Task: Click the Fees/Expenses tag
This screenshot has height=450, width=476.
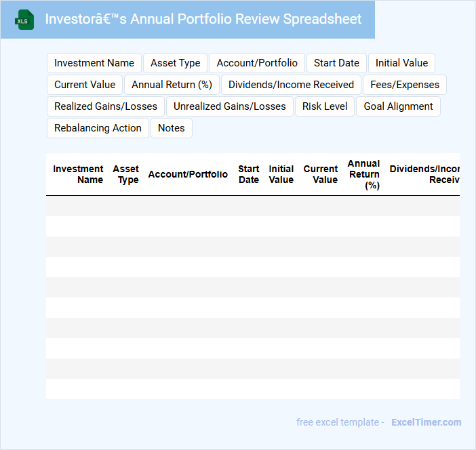Action: tap(404, 85)
